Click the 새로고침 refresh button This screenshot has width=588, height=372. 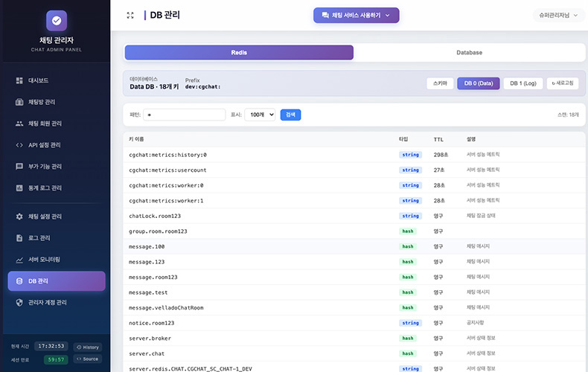pyautogui.click(x=563, y=83)
